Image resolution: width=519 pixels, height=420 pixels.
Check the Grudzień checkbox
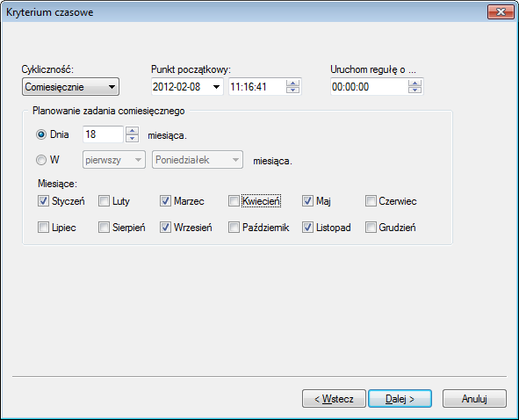[371, 228]
